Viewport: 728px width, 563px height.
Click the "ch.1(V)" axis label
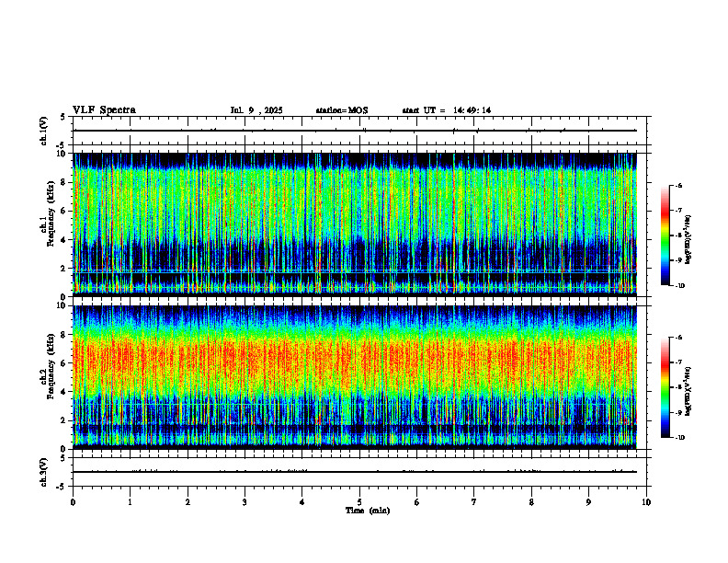44,131
